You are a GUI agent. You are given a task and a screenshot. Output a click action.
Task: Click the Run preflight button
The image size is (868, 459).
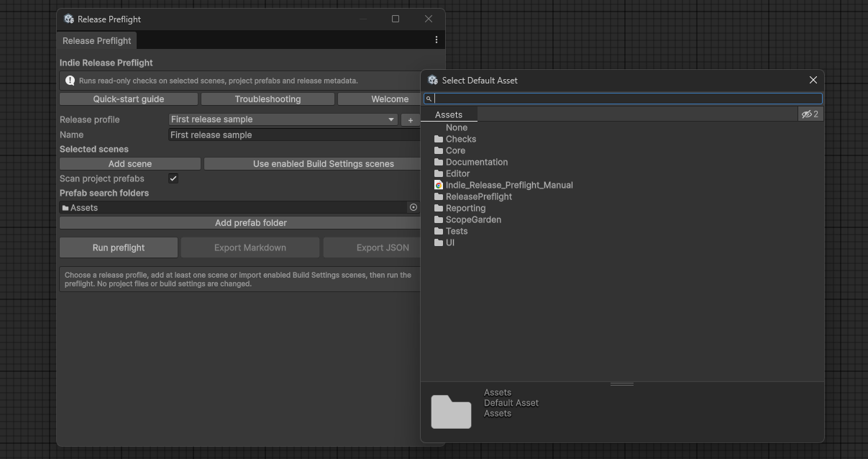click(x=119, y=247)
